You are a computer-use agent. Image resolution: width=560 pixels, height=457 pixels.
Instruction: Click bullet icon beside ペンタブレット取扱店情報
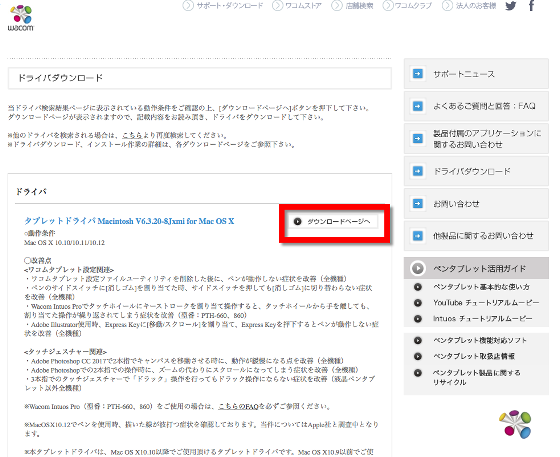[418, 356]
